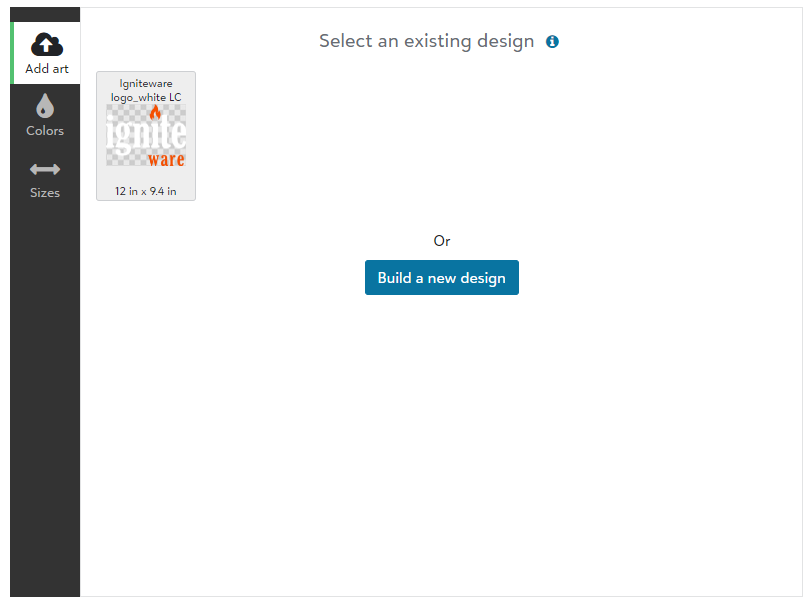Click the dark strip above Add art
Viewport: 808px width, 603px height.
(x=45, y=14)
